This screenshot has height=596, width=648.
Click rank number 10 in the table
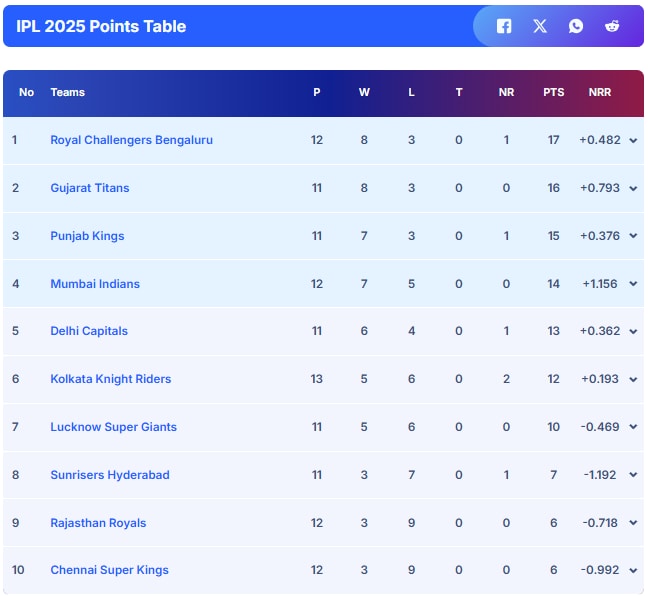click(18, 570)
